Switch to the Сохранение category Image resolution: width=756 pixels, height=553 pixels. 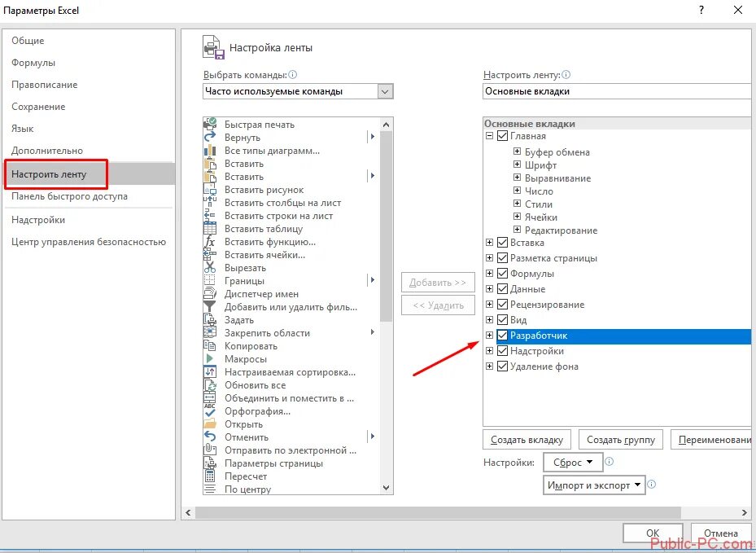(x=38, y=107)
